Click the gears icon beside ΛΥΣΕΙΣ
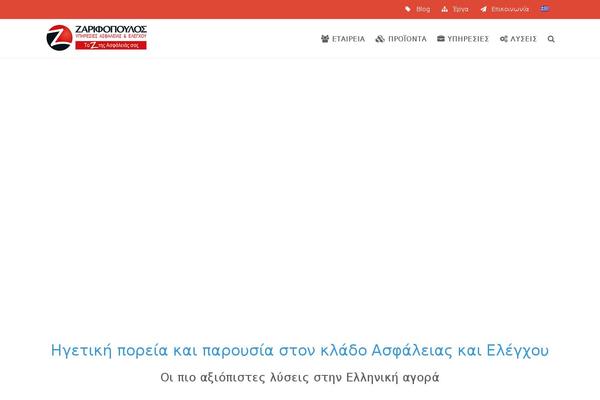600x400 pixels. [504, 39]
